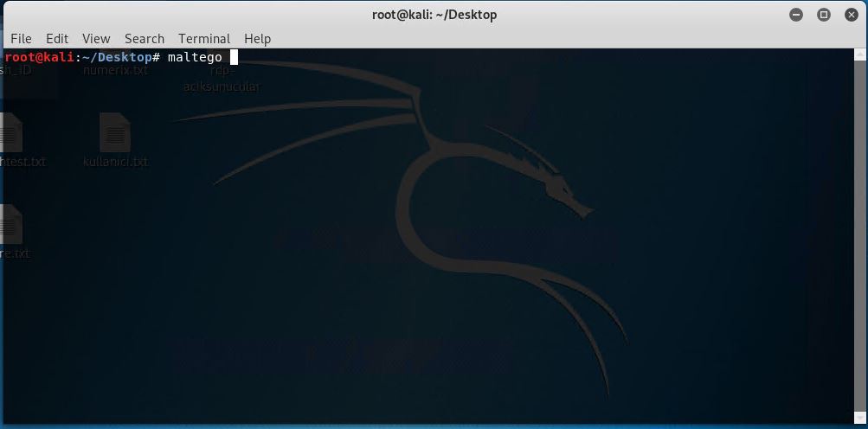Click the white block cursor after maltego
Image resolution: width=868 pixels, height=429 pixels.
click(x=234, y=57)
